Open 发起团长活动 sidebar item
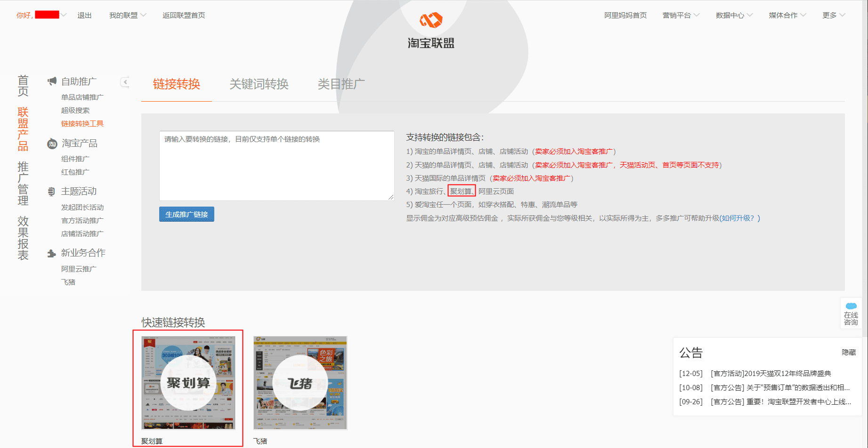Image resolution: width=868 pixels, height=448 pixels. [x=82, y=208]
